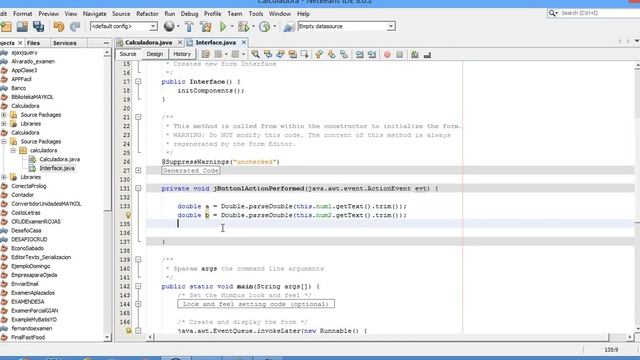Image resolution: width=640 pixels, height=360 pixels.
Task: Click the web browser globe icon
Action: click(169, 27)
